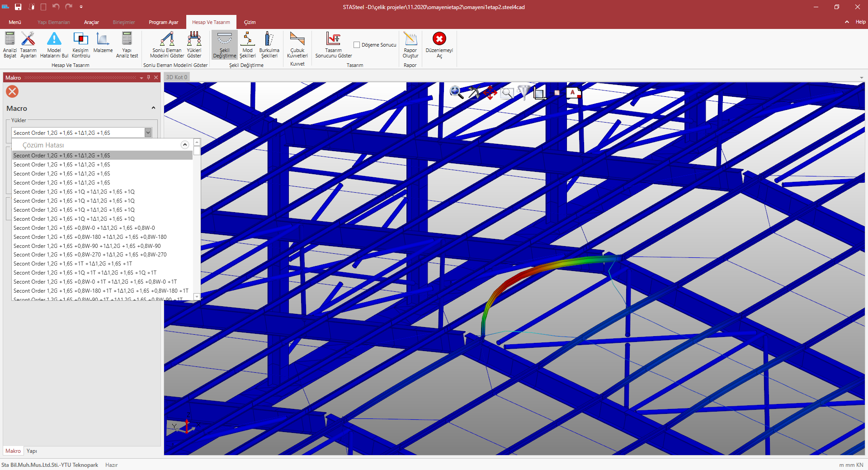The image size is (868, 470).
Task: Click the Rapor Oluştur icon
Action: point(410,39)
